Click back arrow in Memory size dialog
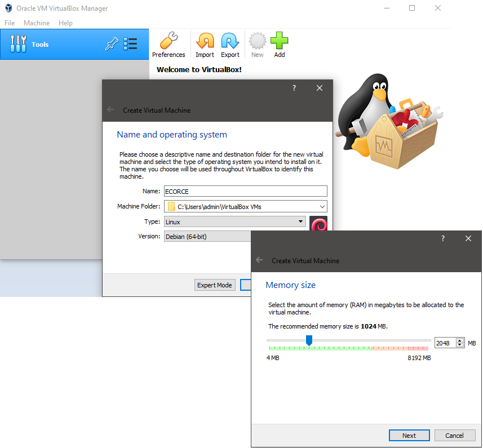The width and height of the screenshot is (483, 448). 259,260
